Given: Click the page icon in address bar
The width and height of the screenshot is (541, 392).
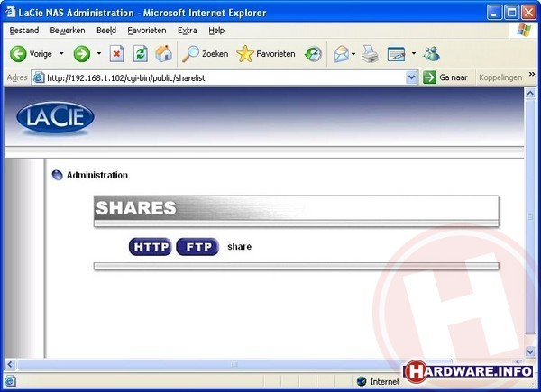Looking at the screenshot, I should [39, 77].
